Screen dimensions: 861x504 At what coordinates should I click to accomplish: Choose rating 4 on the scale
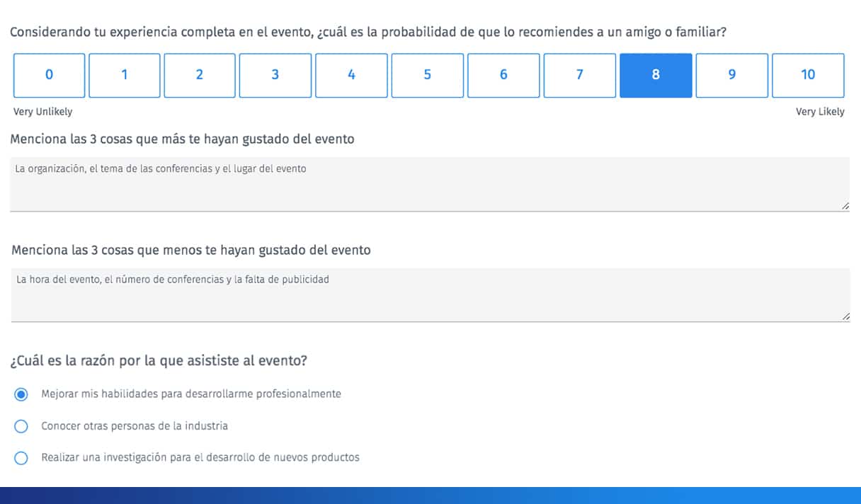coord(351,75)
